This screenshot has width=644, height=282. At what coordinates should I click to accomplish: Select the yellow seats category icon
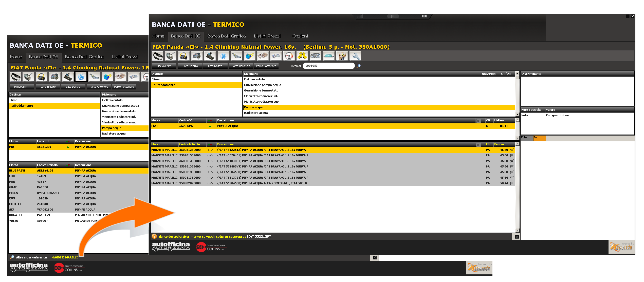[x=302, y=56]
